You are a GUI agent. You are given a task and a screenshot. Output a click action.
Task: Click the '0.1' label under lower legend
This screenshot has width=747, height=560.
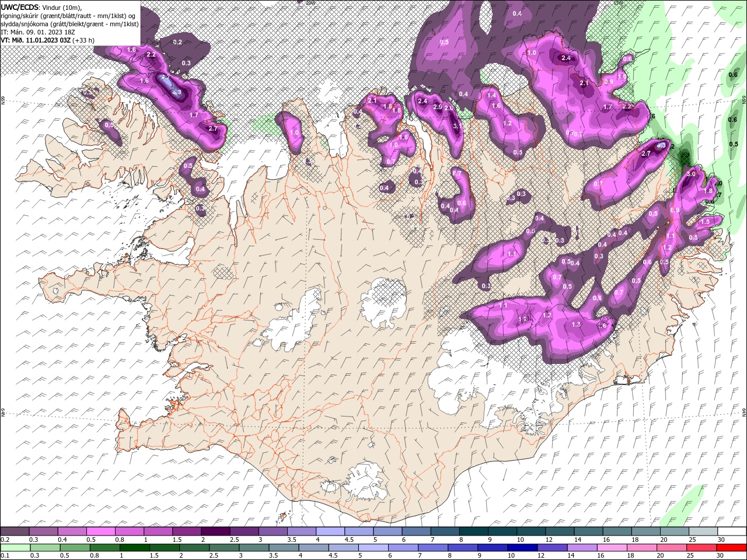click(x=5, y=556)
